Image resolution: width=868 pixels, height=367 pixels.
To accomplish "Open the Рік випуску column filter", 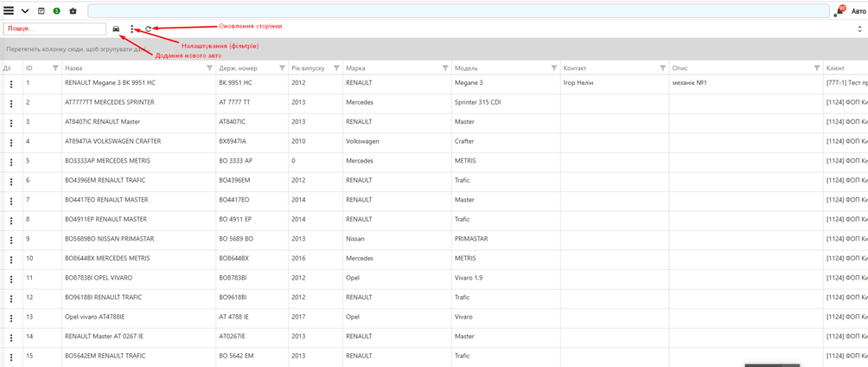I will click(336, 68).
